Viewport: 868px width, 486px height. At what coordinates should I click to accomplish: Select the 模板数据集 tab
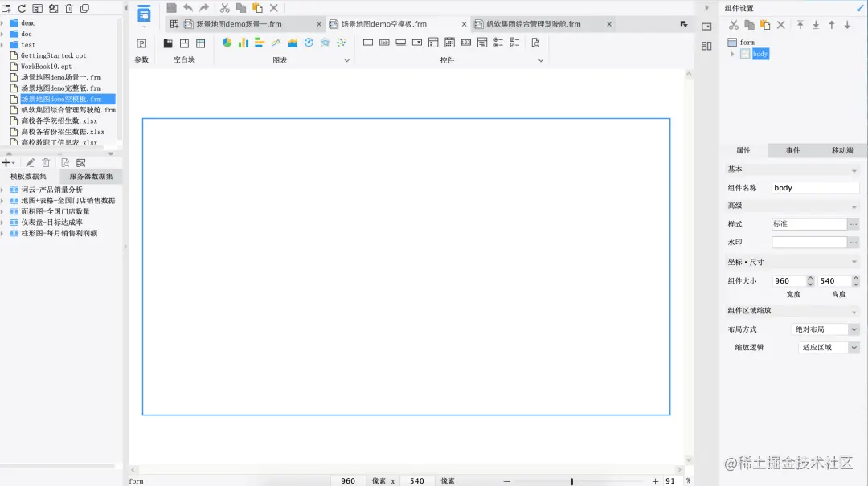[x=28, y=177]
